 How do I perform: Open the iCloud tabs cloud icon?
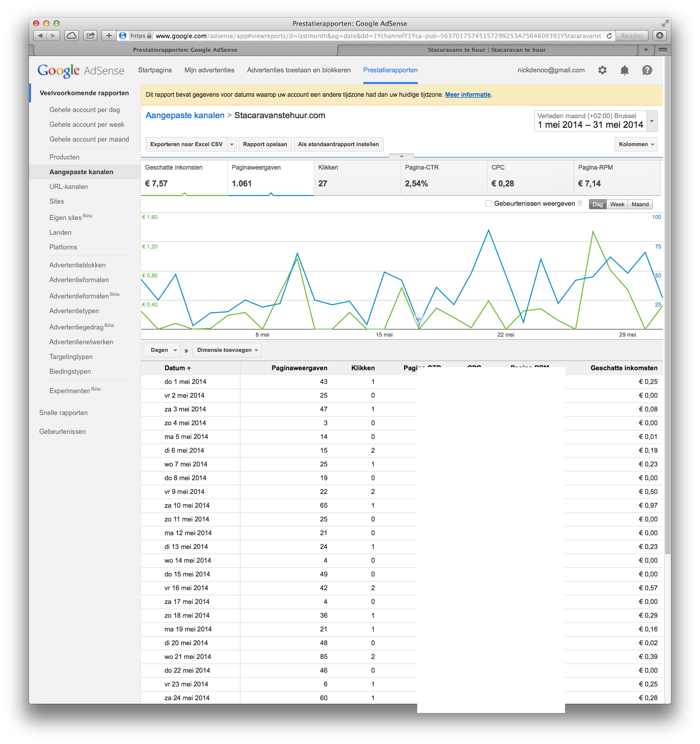coord(72,36)
